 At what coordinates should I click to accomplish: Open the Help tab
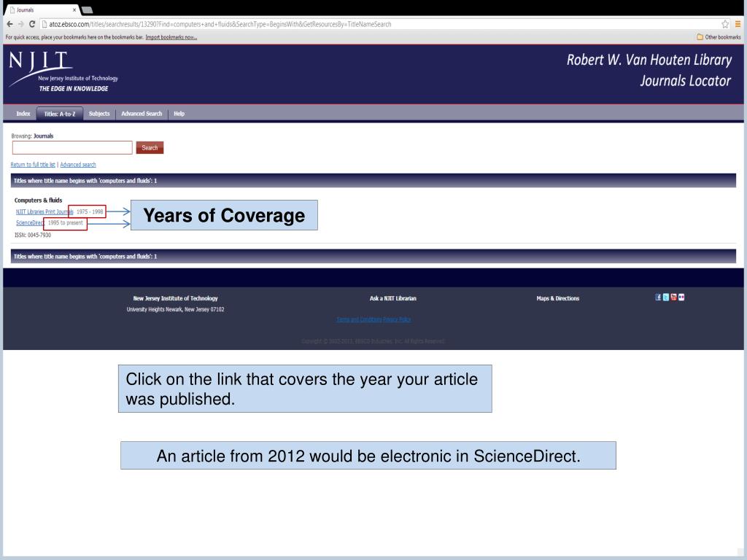coord(179,113)
